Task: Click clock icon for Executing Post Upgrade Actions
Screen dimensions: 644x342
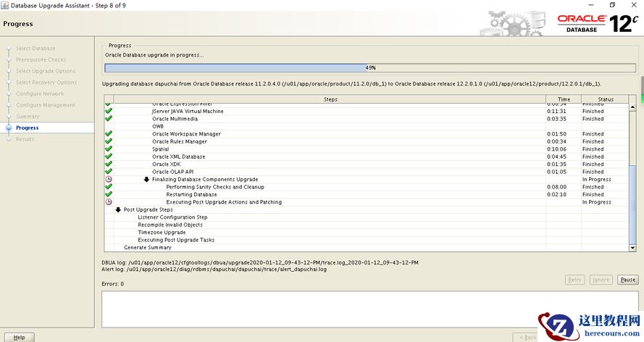Action: click(109, 202)
